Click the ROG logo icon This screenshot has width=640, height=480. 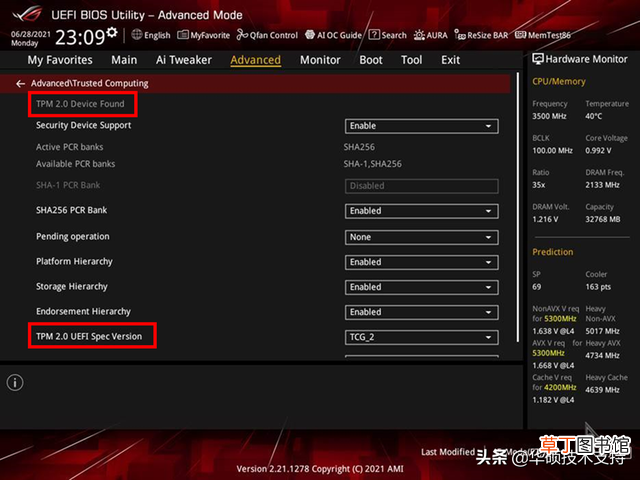tap(27, 13)
